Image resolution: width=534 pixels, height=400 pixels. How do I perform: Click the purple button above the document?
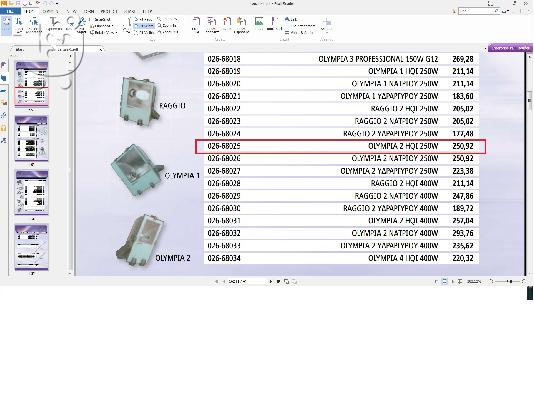point(510,48)
